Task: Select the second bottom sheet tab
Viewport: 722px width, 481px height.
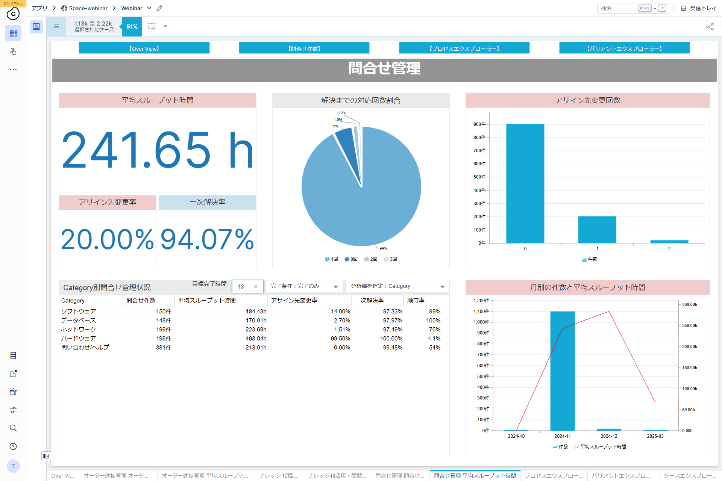Action: coord(111,475)
